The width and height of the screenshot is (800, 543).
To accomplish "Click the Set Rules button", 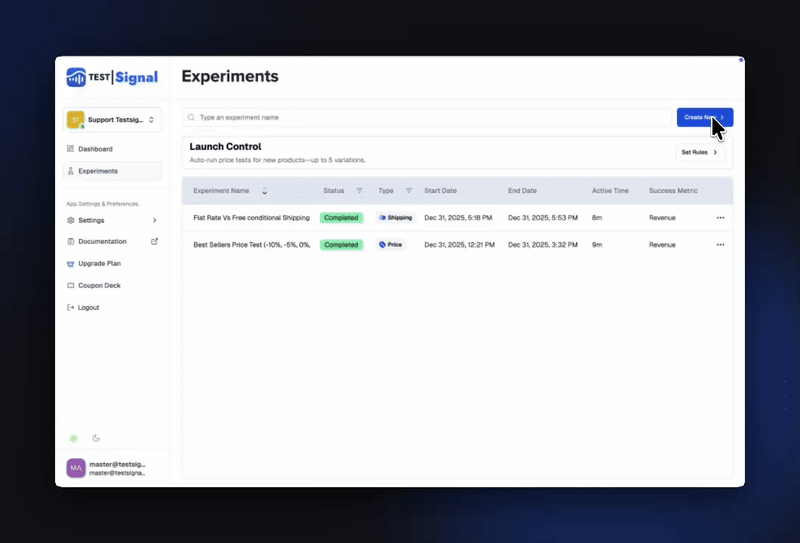I will click(699, 152).
